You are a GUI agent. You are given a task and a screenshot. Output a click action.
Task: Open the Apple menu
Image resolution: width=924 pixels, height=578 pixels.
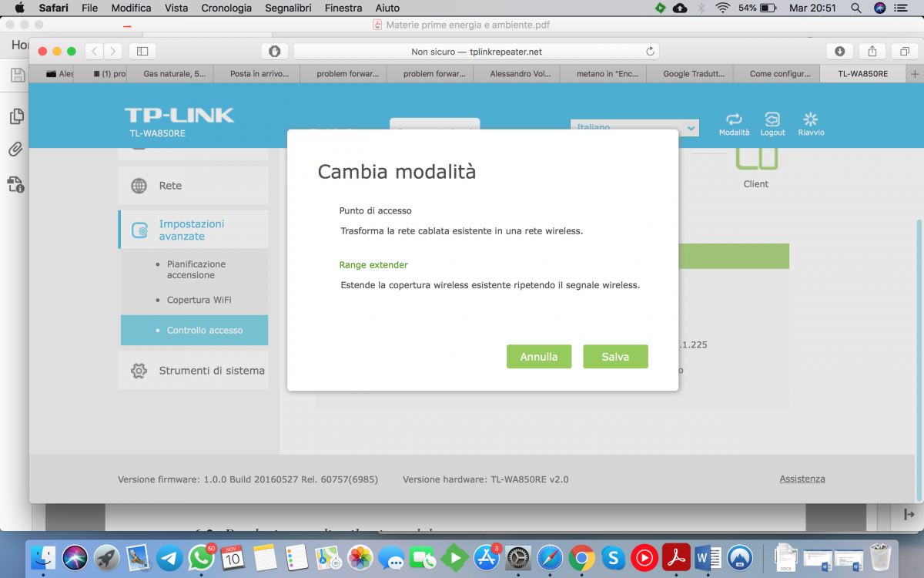pos(19,8)
